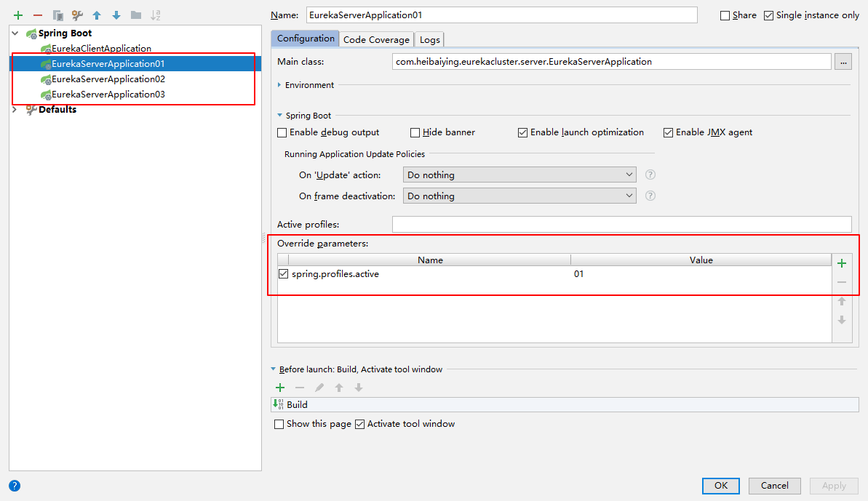Enable debug output checkbox

coord(282,132)
